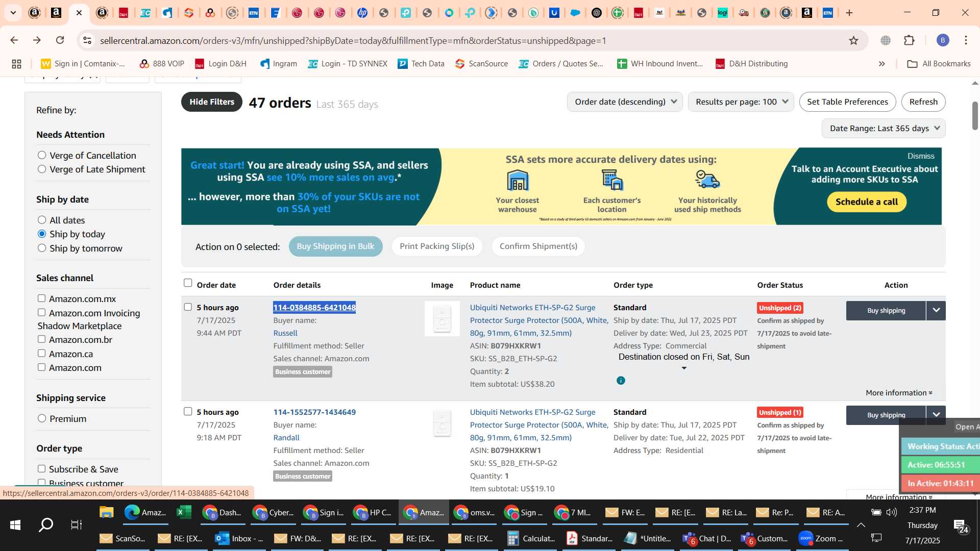Open product thumbnail for Russell order
Viewport: 980px width, 551px height.
point(442,318)
